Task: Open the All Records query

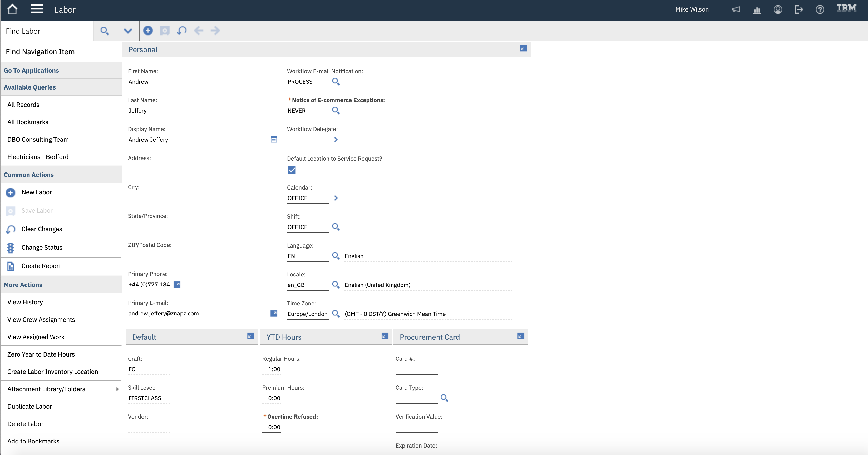Action: point(23,105)
